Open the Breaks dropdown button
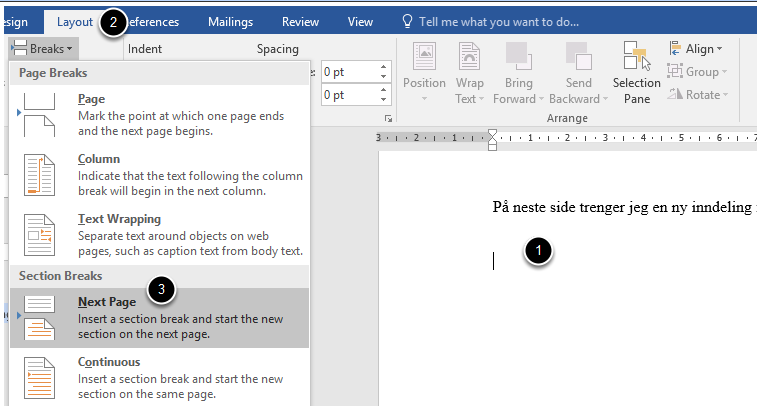This screenshot has height=406, width=757. pos(43,49)
